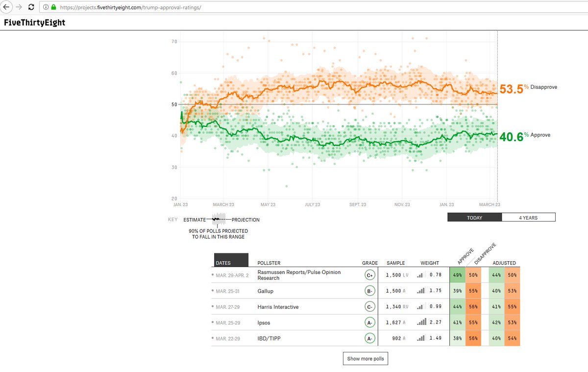Sort polls by DATES column header
This screenshot has height=372, width=588.
click(x=231, y=260)
